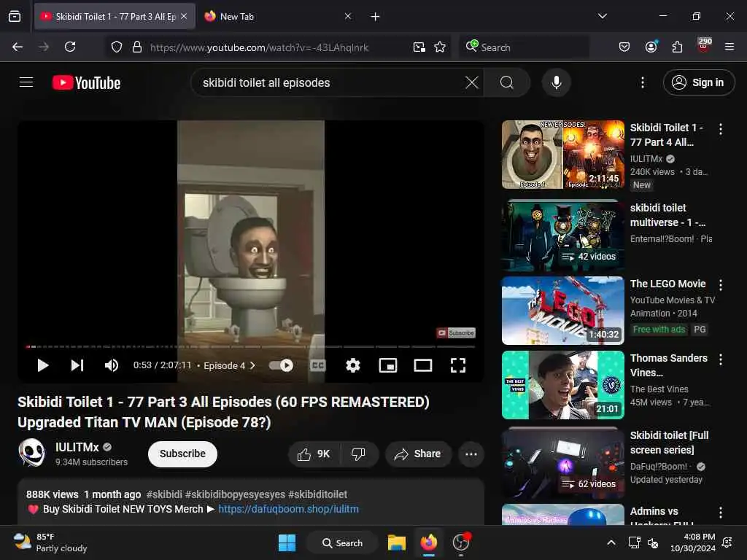Click the video progress bar
Viewport: 747px width, 560px height.
251,346
